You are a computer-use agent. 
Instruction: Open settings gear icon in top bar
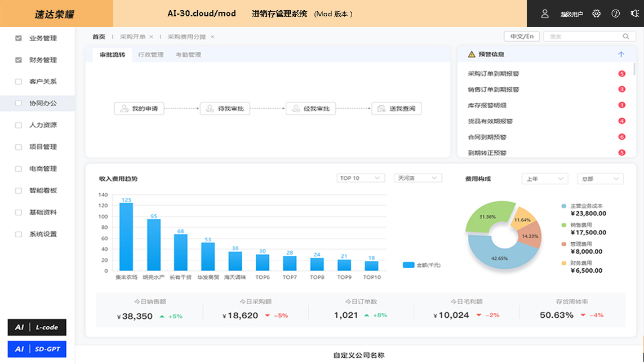pyautogui.click(x=597, y=14)
